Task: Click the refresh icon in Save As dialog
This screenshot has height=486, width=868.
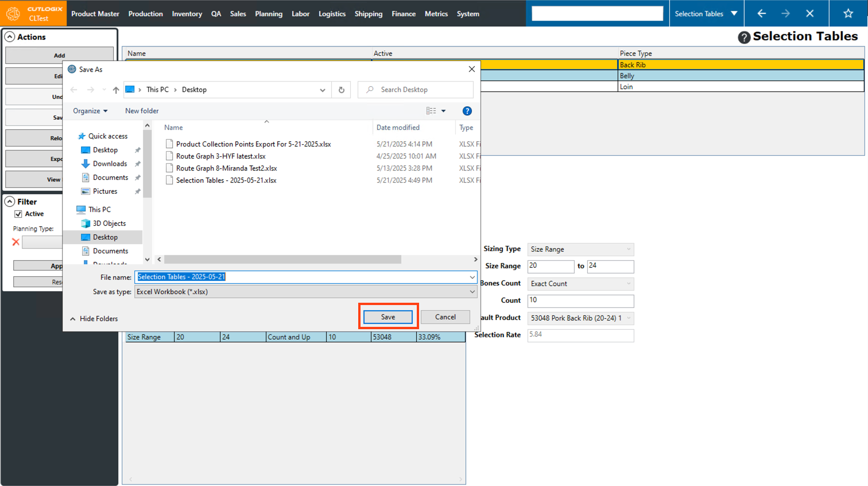Action: (342, 90)
